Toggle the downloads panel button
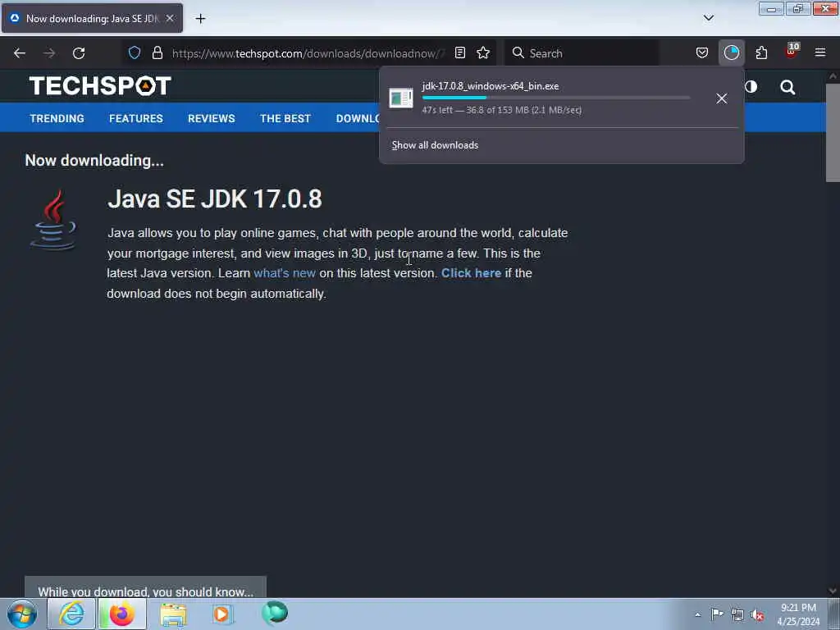Screen dimensions: 840x630 pyautogui.click(x=731, y=52)
